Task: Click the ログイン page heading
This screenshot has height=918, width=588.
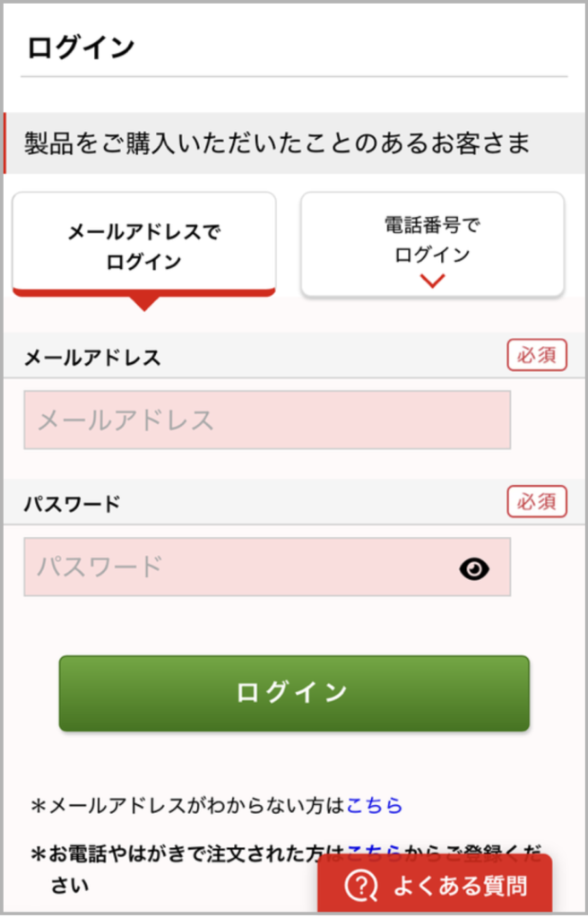Action: tap(81, 45)
